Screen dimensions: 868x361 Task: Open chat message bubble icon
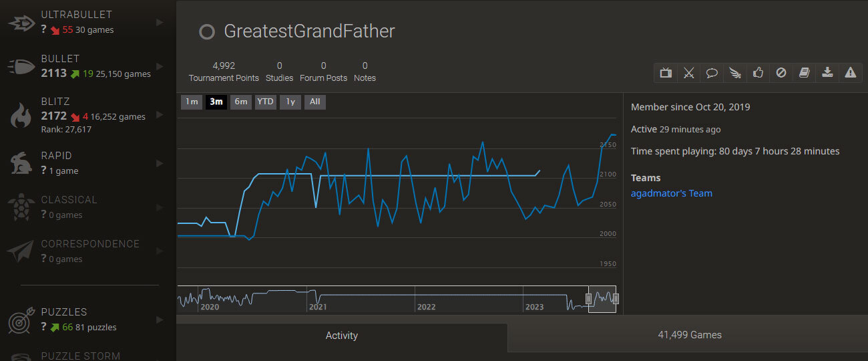(712, 73)
